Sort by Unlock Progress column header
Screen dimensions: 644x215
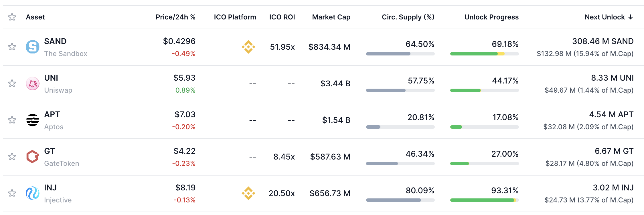491,17
